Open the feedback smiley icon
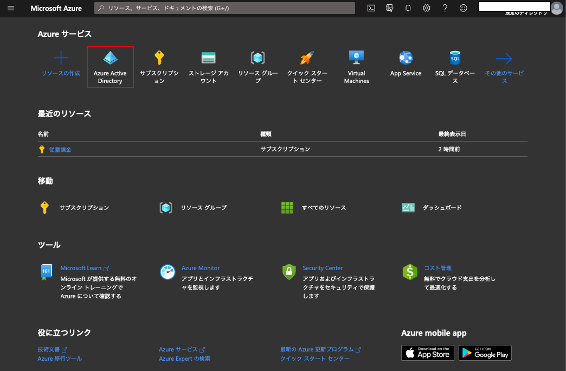The height and width of the screenshot is (371, 566). click(x=463, y=8)
